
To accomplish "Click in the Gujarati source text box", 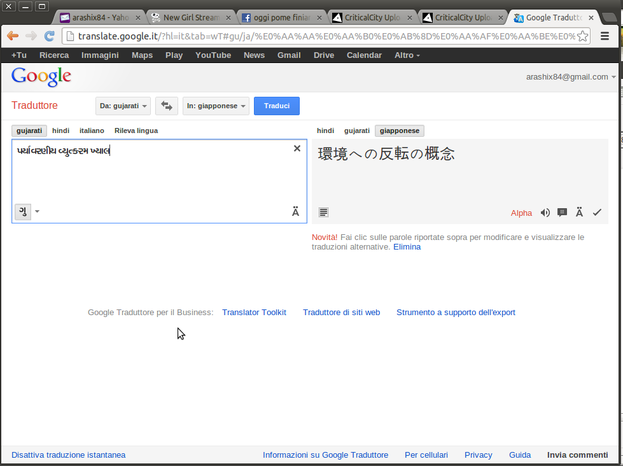I will click(x=159, y=181).
